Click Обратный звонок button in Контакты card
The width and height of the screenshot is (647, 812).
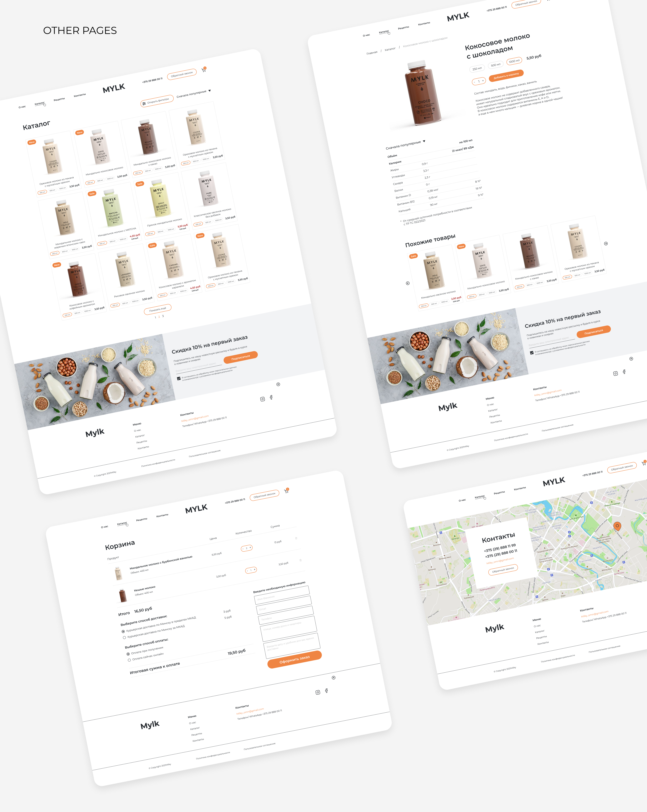(503, 570)
